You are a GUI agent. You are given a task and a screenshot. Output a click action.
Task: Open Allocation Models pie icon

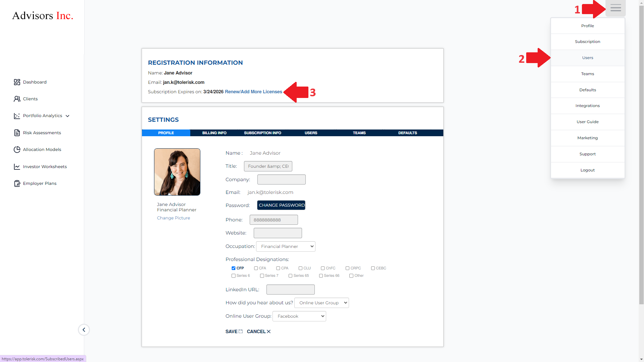[17, 150]
